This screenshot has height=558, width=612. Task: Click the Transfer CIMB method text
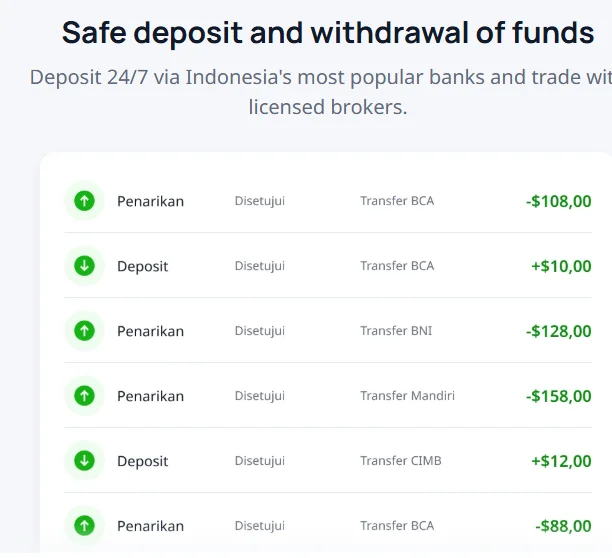pyautogui.click(x=400, y=461)
